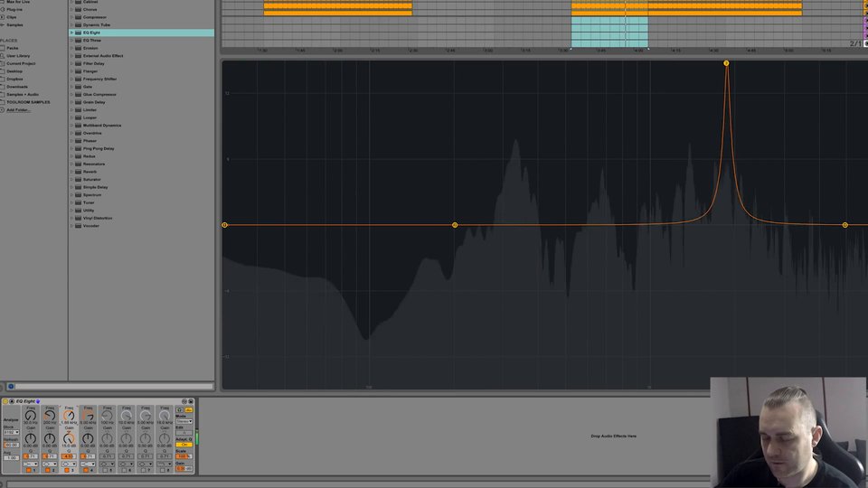Open band 4 filter type dropdown
Image resolution: width=868 pixels, height=488 pixels.
[88, 465]
